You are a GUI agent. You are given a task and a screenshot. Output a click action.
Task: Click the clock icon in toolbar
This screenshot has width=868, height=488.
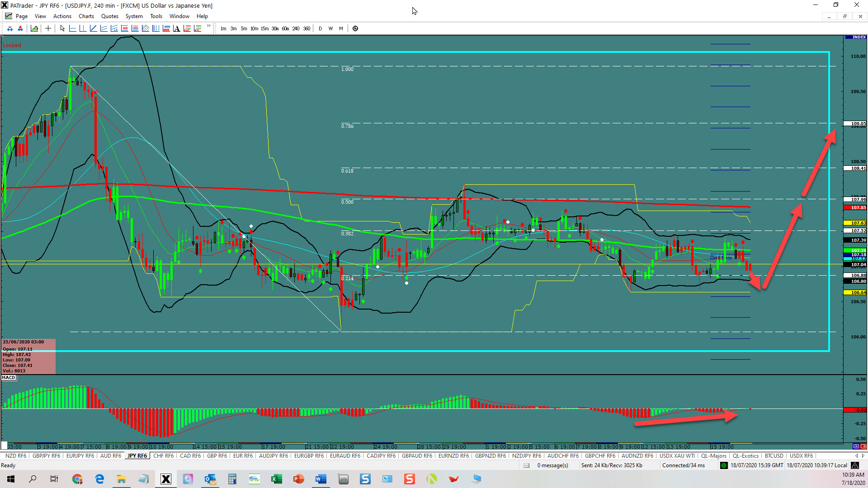355,28
